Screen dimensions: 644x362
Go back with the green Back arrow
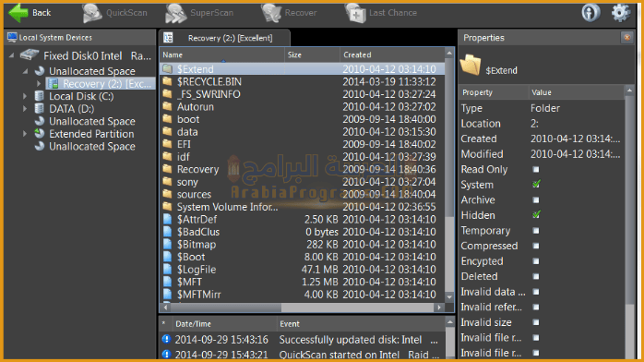pyautogui.click(x=30, y=13)
